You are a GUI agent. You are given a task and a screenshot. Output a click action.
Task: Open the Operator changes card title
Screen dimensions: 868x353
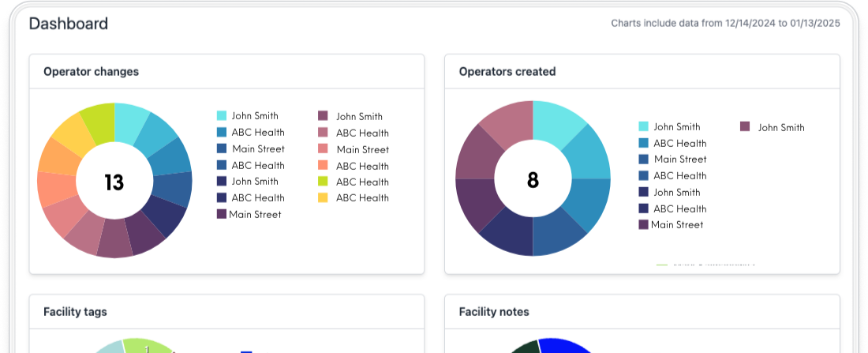click(91, 72)
